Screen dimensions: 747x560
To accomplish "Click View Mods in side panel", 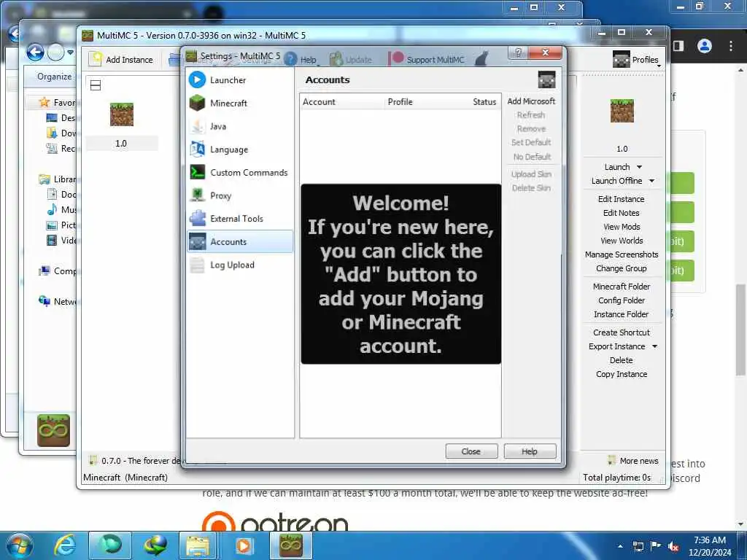I will coord(622,227).
